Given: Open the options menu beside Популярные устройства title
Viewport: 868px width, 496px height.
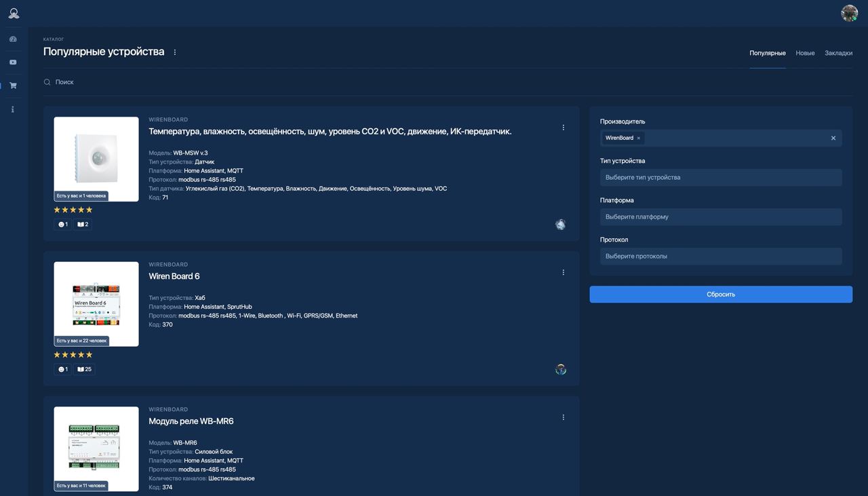Looking at the screenshot, I should 174,52.
